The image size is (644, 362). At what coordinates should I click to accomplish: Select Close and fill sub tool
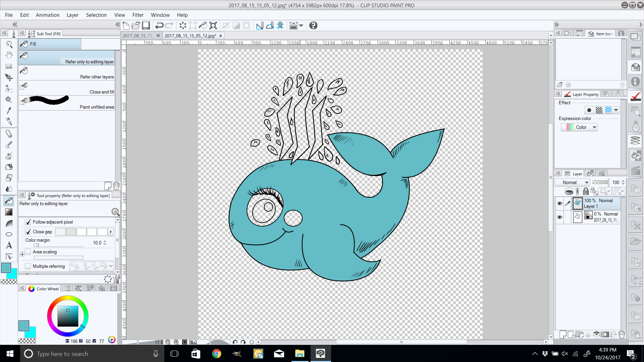67,87
